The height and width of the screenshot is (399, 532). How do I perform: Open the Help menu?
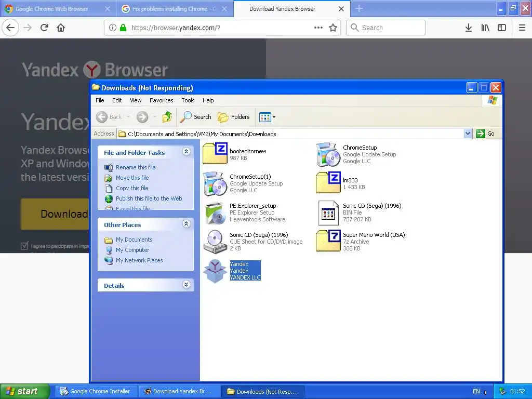click(208, 100)
